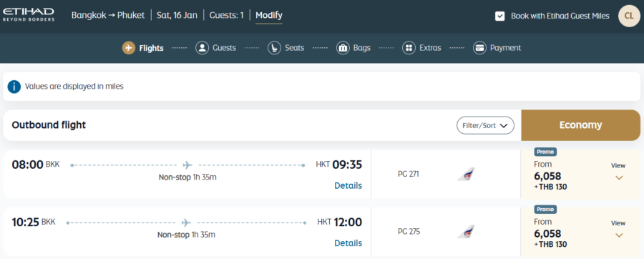Click the 6,058 miles price for PG 271

(547, 176)
